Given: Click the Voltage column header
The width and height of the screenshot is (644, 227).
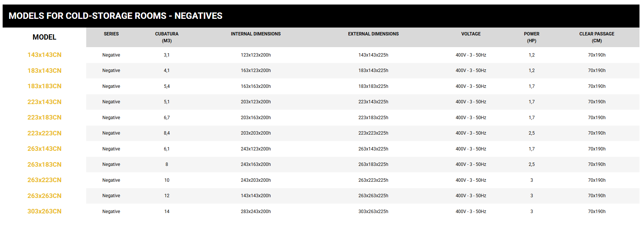Looking at the screenshot, I should 471,34.
